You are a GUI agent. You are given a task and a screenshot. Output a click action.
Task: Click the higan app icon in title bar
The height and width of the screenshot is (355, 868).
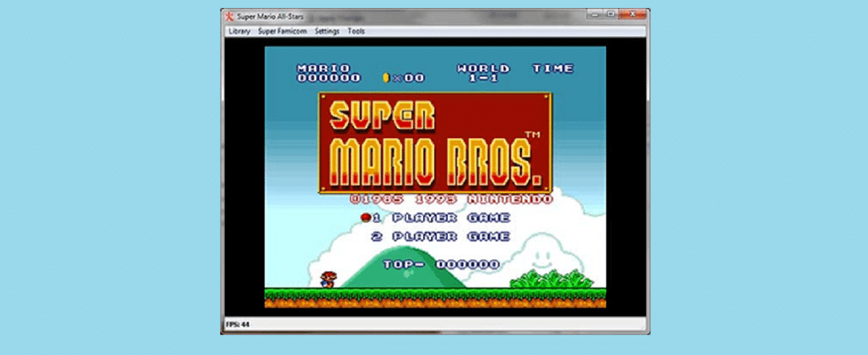pyautogui.click(x=229, y=16)
